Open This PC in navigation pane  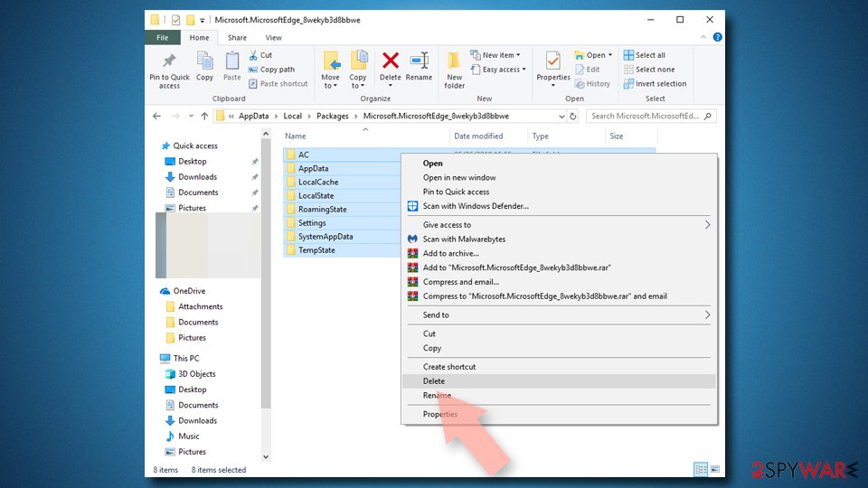pyautogui.click(x=186, y=359)
